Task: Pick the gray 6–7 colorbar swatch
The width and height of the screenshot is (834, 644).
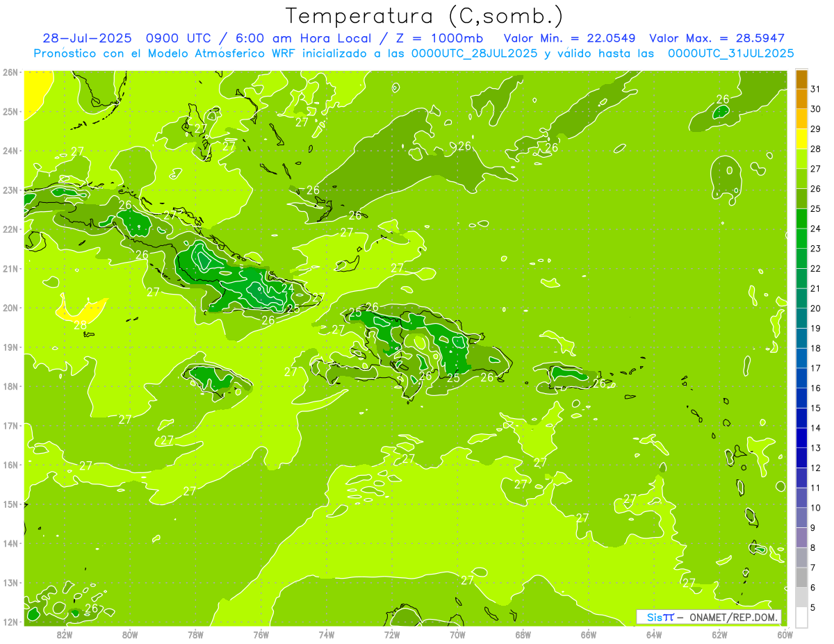Action: pyautogui.click(x=801, y=577)
